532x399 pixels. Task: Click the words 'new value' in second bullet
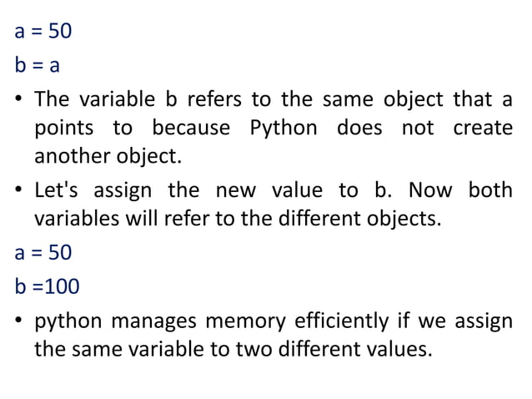(x=268, y=190)
